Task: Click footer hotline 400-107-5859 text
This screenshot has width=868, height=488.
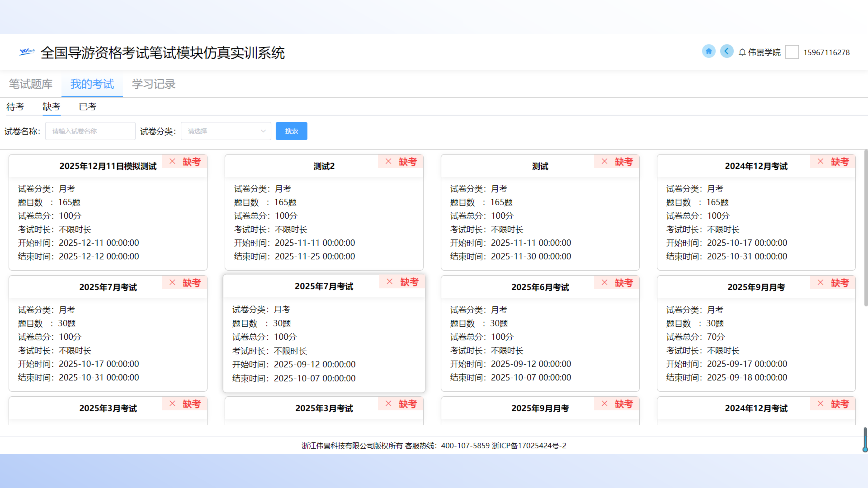Action: tap(465, 446)
